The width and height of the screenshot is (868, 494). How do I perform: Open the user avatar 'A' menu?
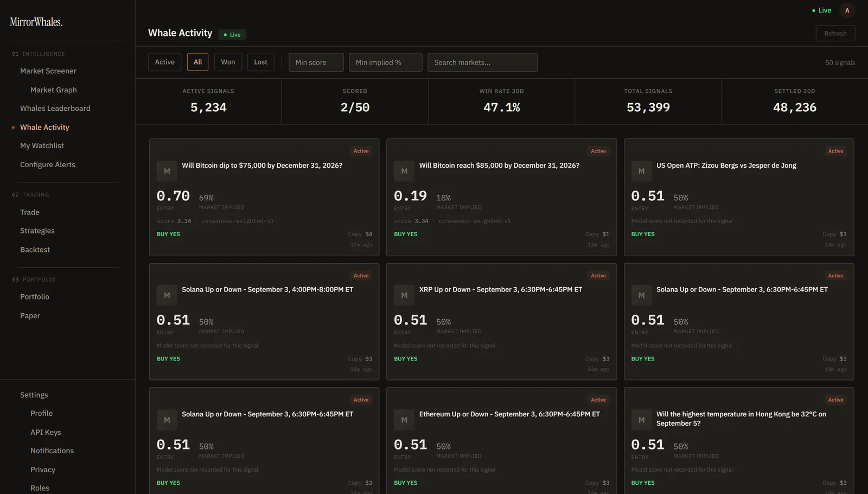[847, 10]
